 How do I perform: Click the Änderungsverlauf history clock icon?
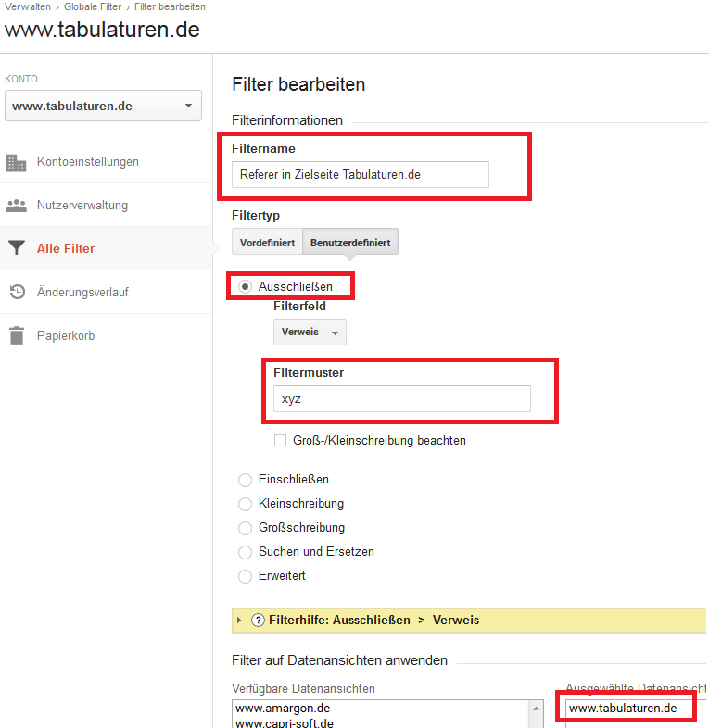click(x=16, y=292)
